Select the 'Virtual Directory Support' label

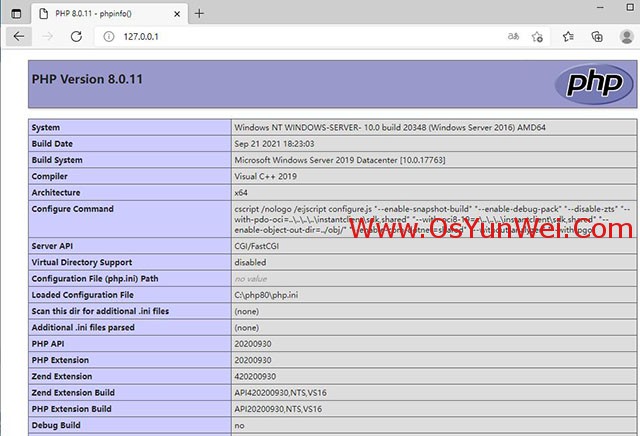82,262
